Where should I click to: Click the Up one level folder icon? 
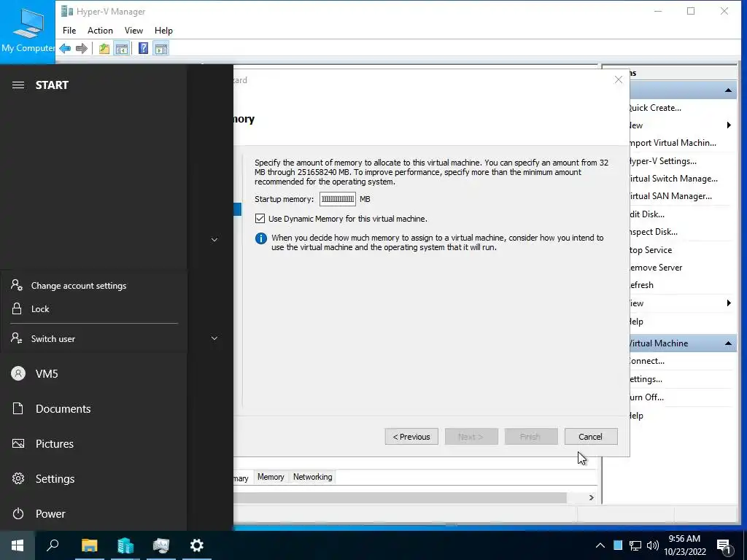tap(104, 48)
